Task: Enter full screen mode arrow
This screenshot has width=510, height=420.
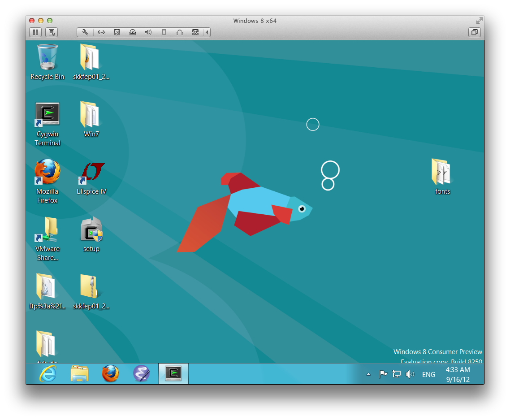Action: pyautogui.click(x=479, y=21)
